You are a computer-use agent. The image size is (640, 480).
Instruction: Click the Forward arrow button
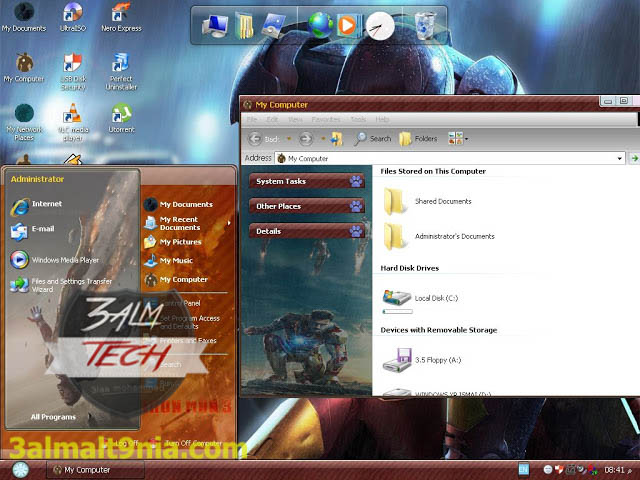306,139
